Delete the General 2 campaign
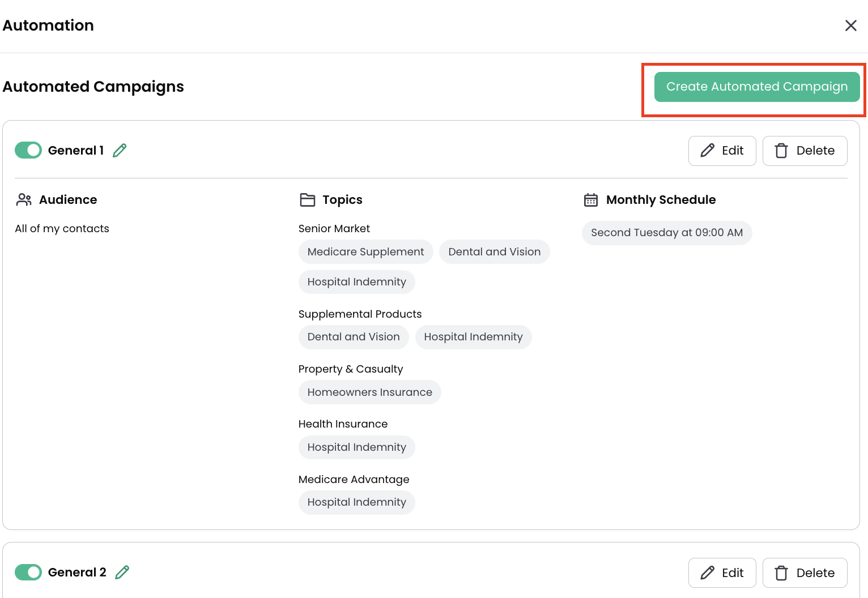Image resolution: width=868 pixels, height=598 pixels. (805, 573)
